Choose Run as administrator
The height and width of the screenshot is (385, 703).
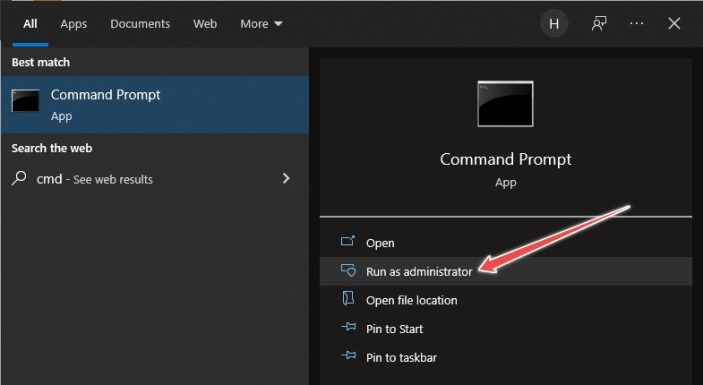point(506,271)
